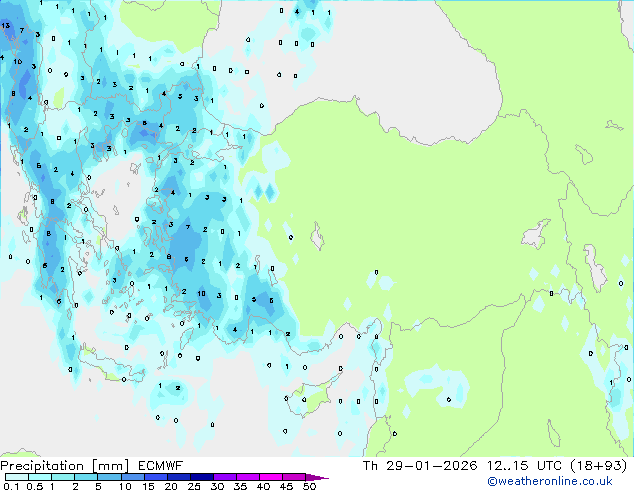Click the 0.1–0.5 mm palest cyan legend swatch
Image resolution: width=634 pixels, height=490 pixels.
pos(17,477)
